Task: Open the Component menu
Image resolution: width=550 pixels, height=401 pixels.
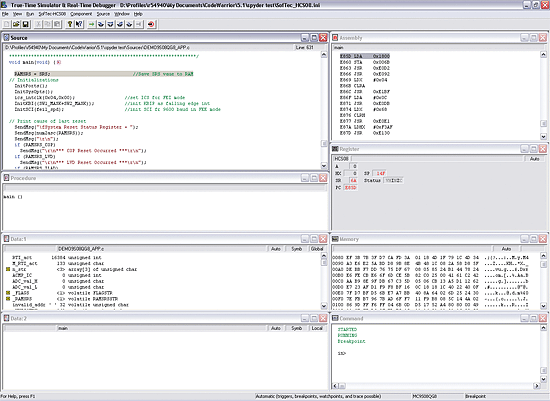Action: (x=81, y=14)
